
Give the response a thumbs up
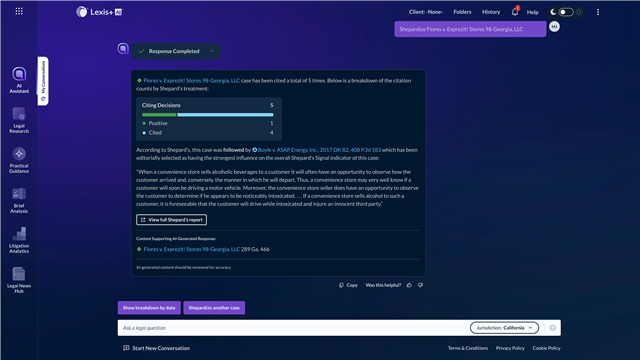pyautogui.click(x=409, y=285)
